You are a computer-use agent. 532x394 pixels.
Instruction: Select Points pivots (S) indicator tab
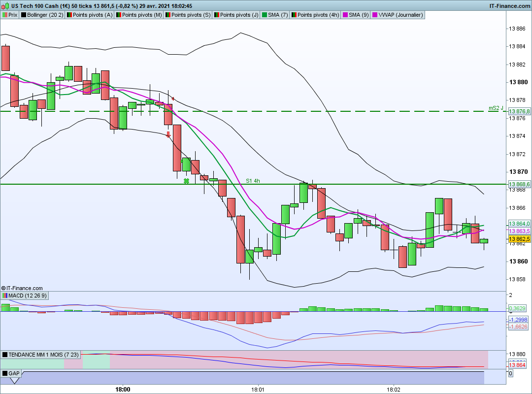pos(188,15)
